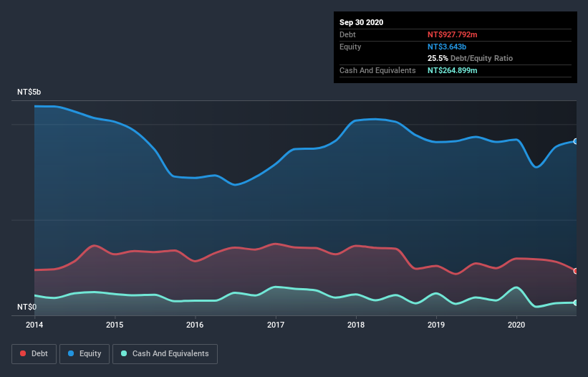Viewport: 588px width, 377px height.
Task: Click the 2016 x-axis label
Action: pos(195,325)
